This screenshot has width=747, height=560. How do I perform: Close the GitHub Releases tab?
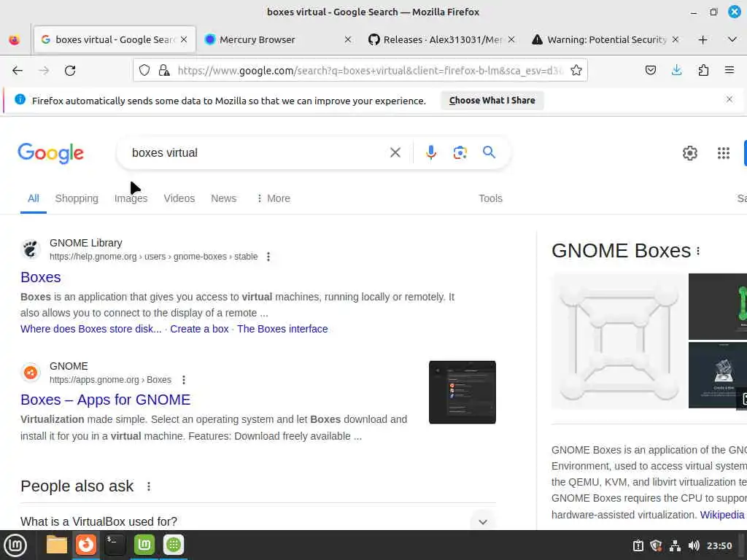click(x=511, y=39)
